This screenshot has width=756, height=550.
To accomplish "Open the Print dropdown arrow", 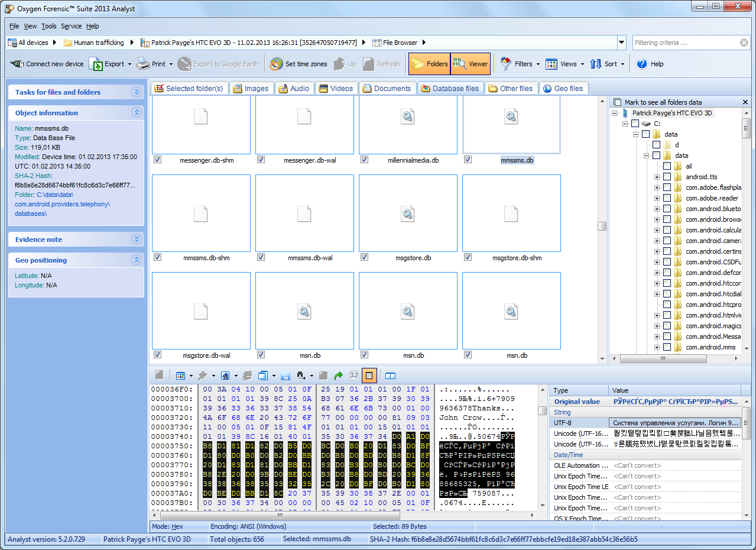I will (171, 64).
